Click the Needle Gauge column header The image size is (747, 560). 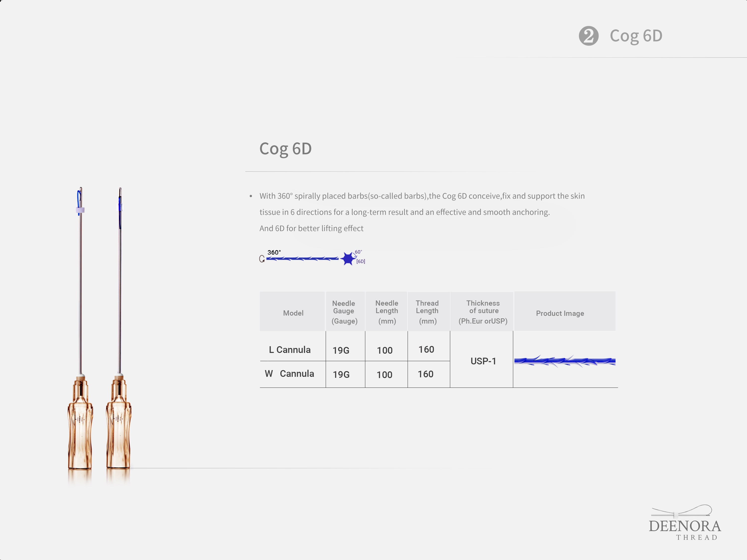coord(344,312)
